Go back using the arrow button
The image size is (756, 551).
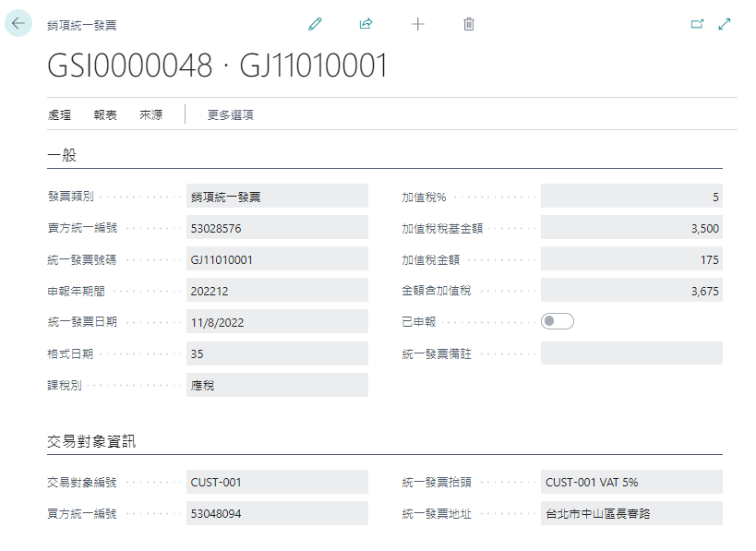pos(18,23)
